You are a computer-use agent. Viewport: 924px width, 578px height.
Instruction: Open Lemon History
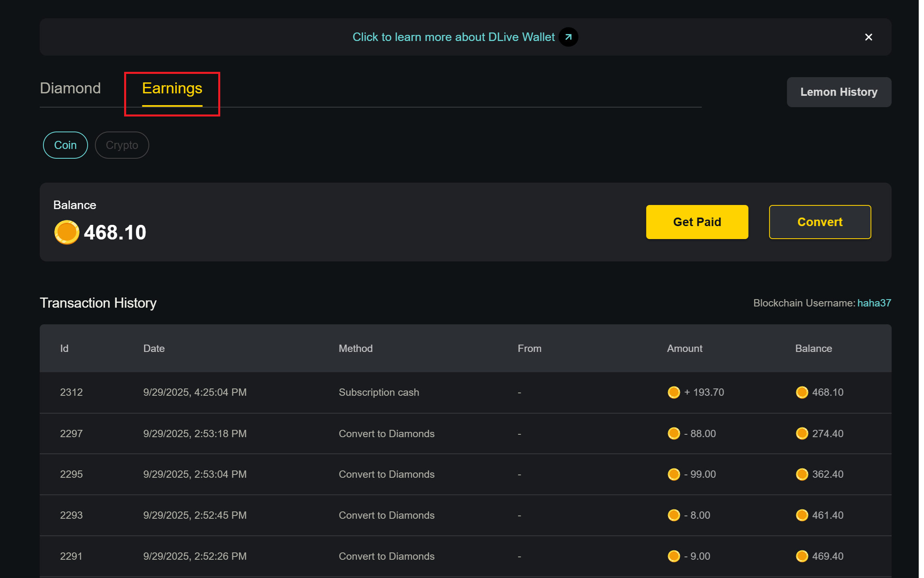coord(838,92)
